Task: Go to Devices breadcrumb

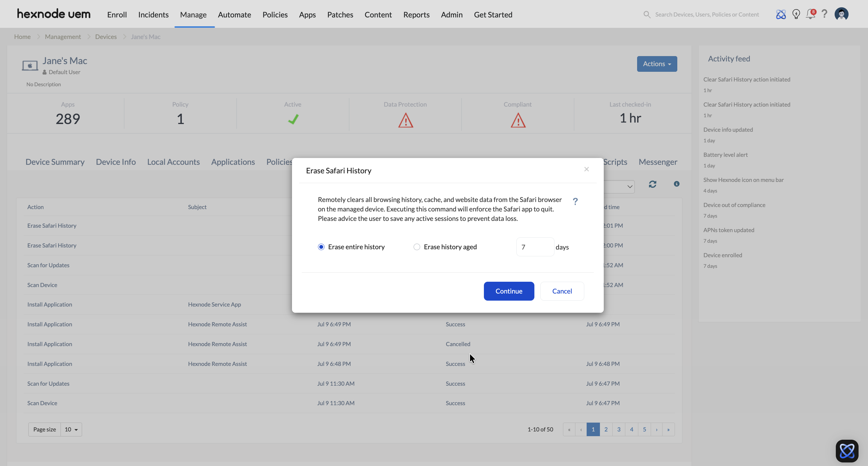Action: click(106, 36)
